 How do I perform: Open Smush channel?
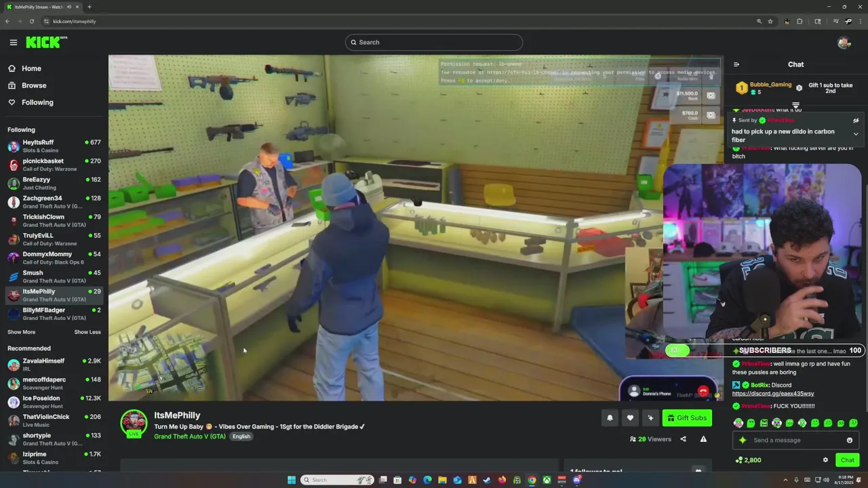54,277
